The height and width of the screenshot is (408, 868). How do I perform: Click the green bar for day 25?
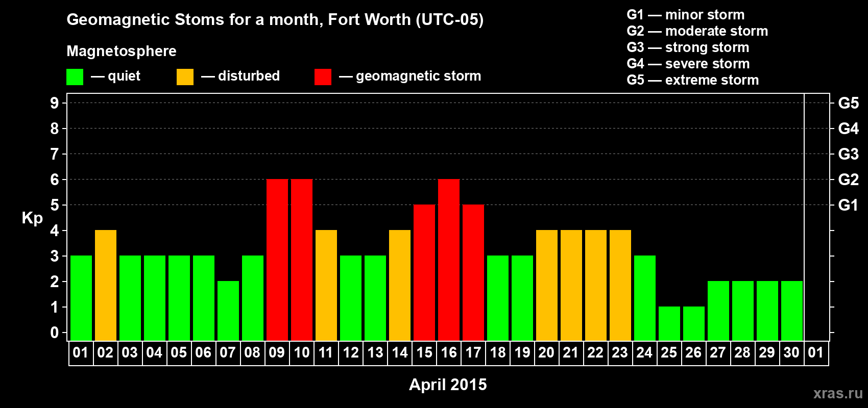(669, 323)
